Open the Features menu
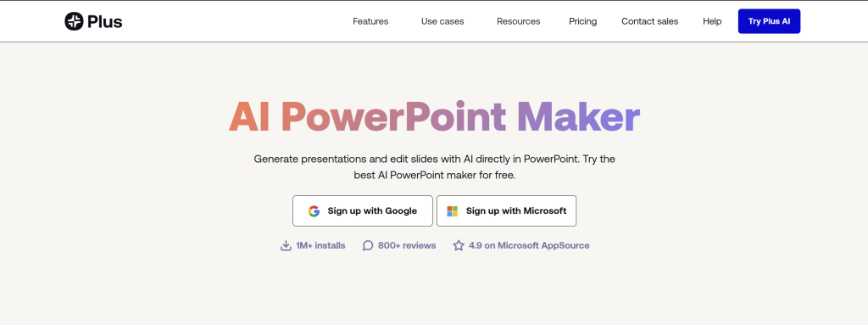 (x=370, y=21)
